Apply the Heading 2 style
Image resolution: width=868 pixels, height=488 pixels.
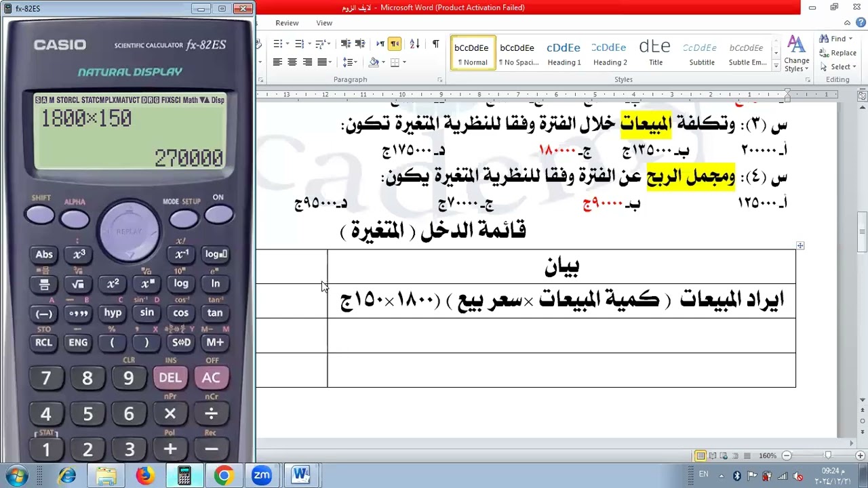tap(610, 53)
